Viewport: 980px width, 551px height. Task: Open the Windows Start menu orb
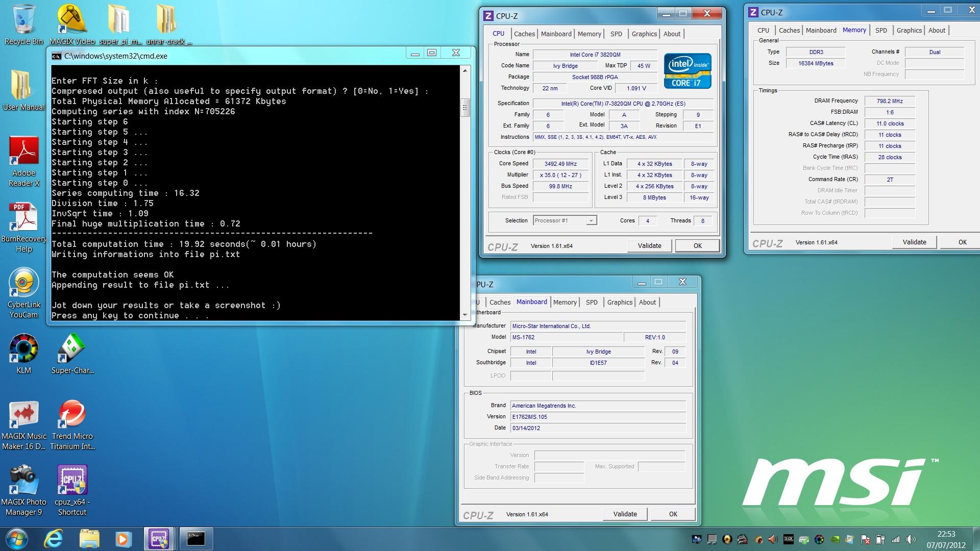point(17,539)
